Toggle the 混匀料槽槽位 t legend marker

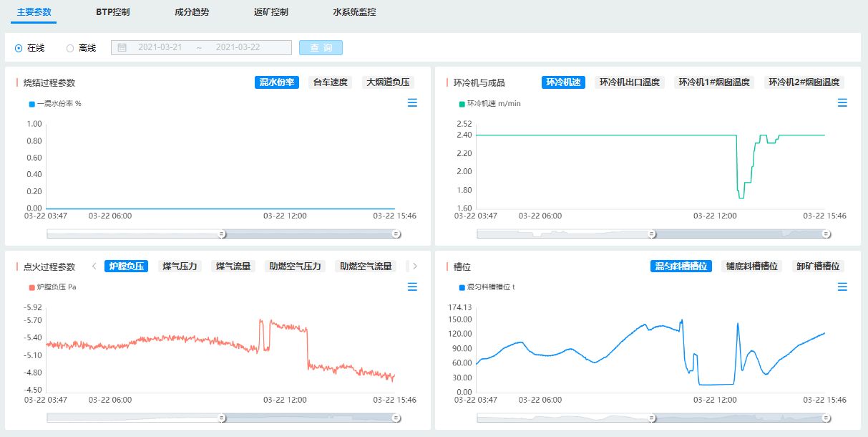coord(462,287)
